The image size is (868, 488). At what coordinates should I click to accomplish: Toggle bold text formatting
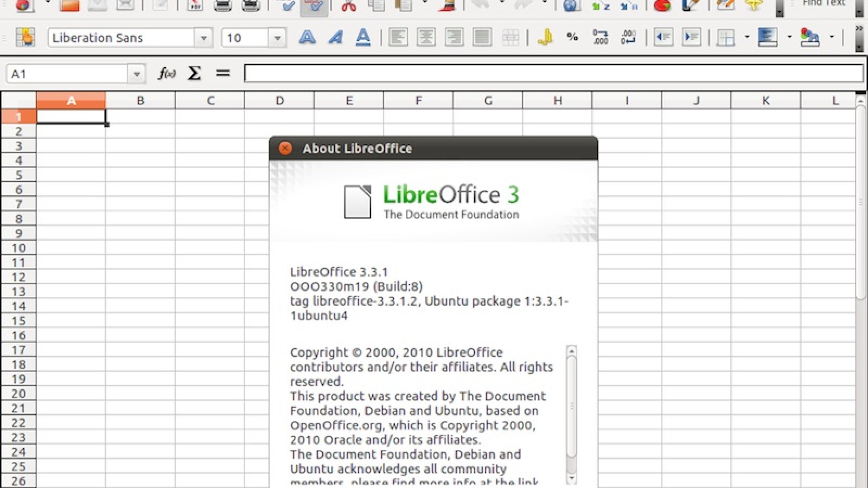tap(307, 37)
